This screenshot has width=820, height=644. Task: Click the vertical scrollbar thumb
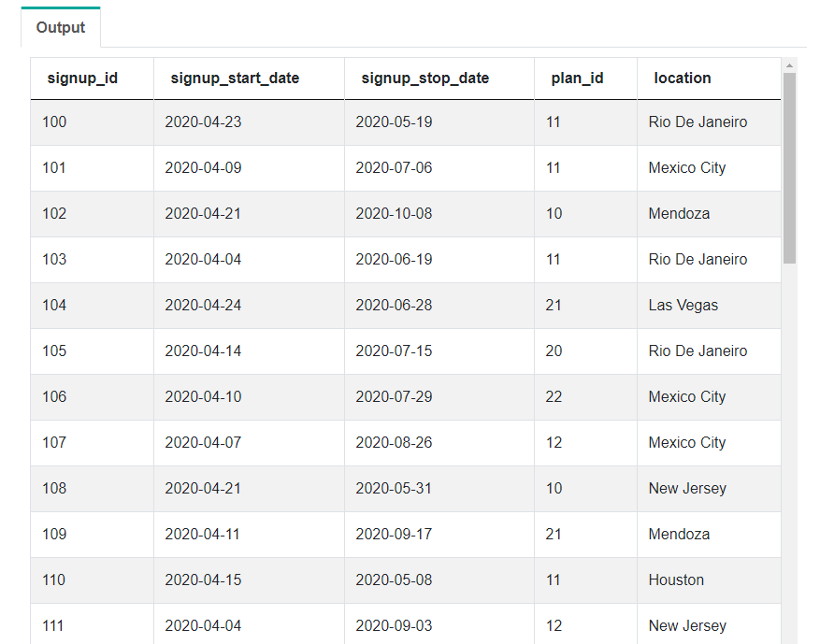pyautogui.click(x=789, y=168)
